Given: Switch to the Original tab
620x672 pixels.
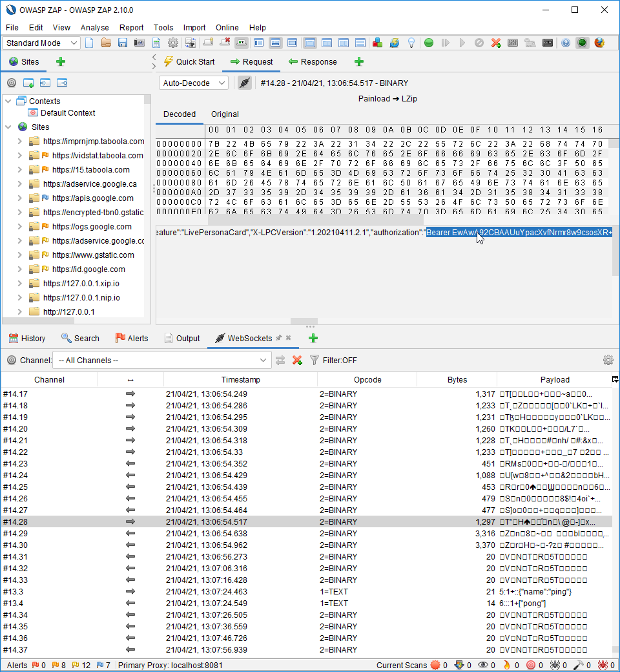Looking at the screenshot, I should (x=225, y=114).
